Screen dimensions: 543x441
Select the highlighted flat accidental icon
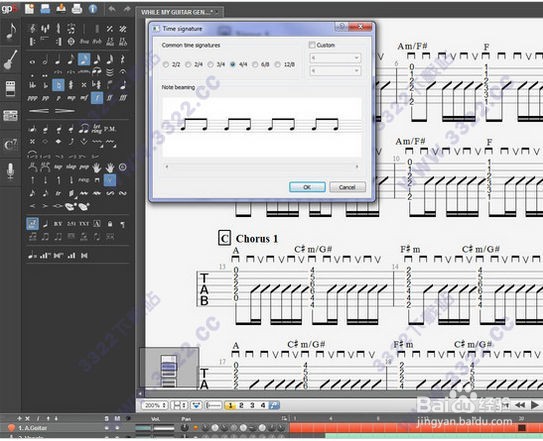58,85
